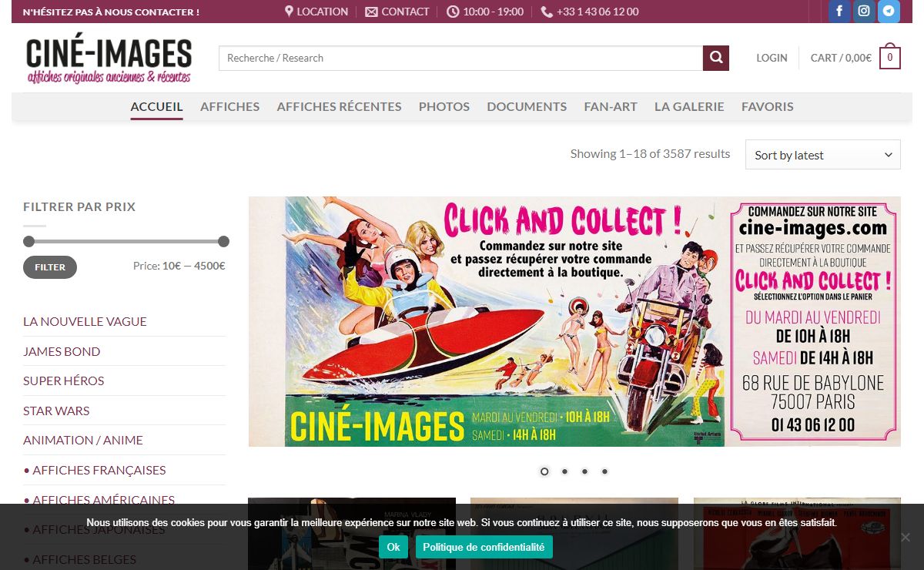Click the LOCATION pin link
Viewport: 924px width, 570px height.
click(x=316, y=12)
